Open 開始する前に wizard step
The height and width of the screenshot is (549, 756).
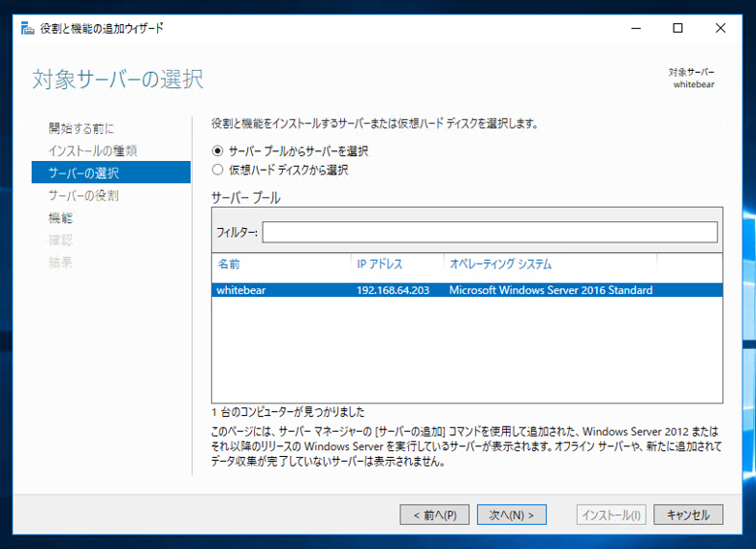[x=81, y=128]
